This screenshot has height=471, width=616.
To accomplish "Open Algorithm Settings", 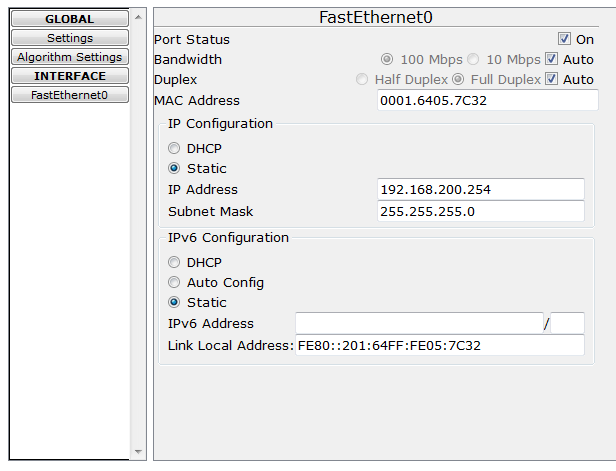I will pos(70,57).
